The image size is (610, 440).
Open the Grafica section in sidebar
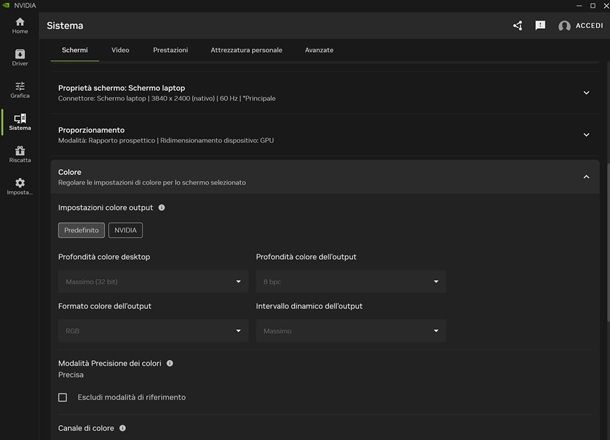coord(20,90)
